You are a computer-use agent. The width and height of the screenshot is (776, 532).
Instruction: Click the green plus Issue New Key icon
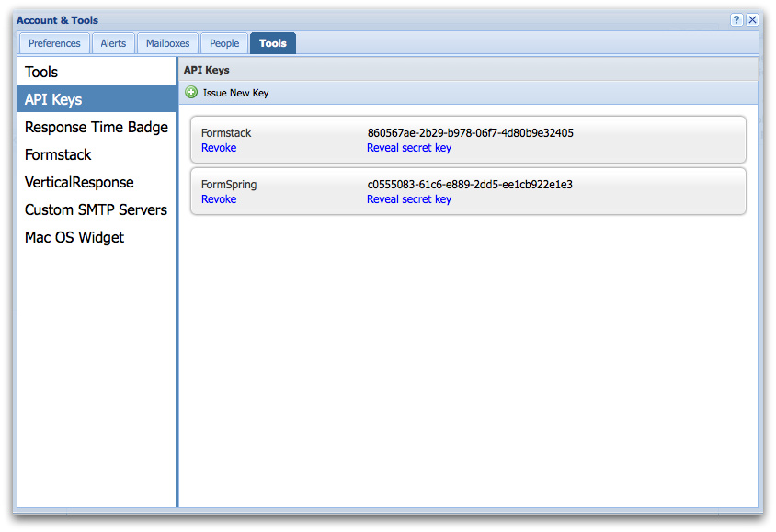[x=191, y=93]
